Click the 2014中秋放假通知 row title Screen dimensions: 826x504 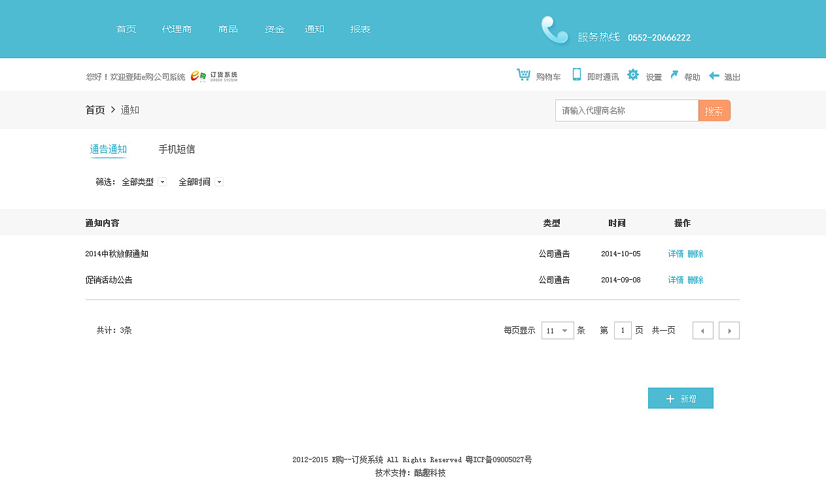click(x=116, y=254)
